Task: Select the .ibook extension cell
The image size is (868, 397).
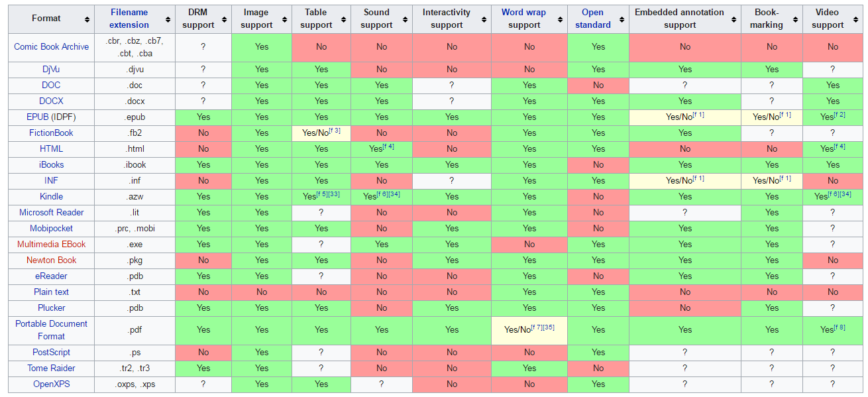Action: (135, 165)
